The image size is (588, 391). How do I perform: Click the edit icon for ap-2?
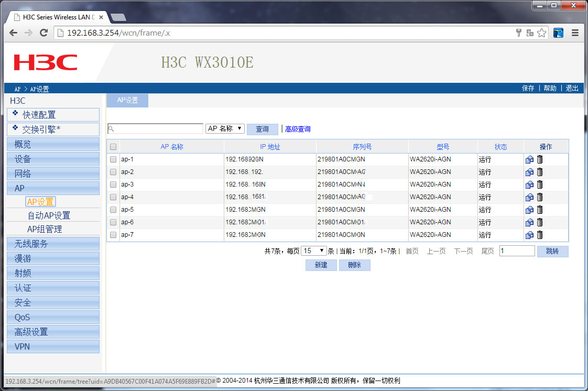(529, 172)
